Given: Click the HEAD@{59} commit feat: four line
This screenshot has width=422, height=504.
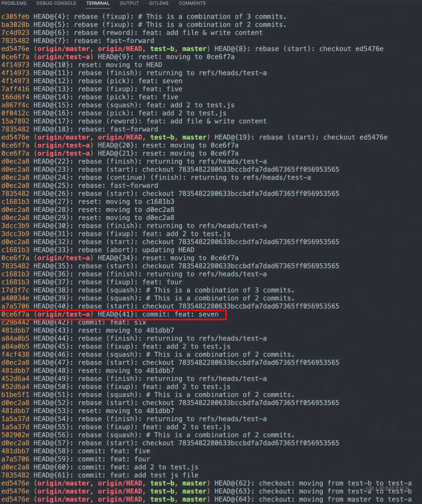Looking at the screenshot, I should click(x=75, y=459).
